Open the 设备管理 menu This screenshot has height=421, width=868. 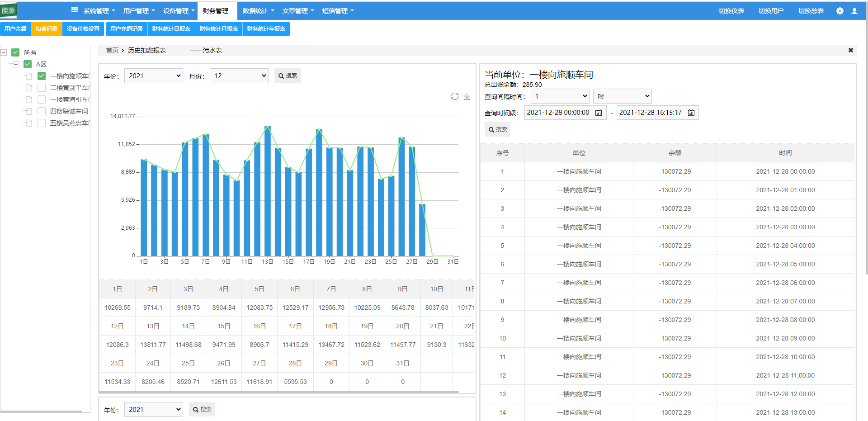(x=179, y=11)
